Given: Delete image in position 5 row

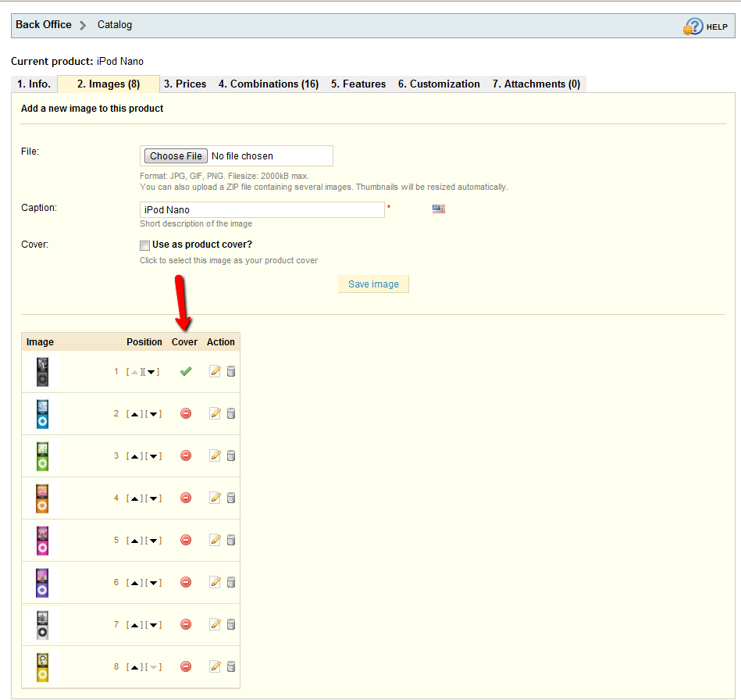Looking at the screenshot, I should point(231,540).
